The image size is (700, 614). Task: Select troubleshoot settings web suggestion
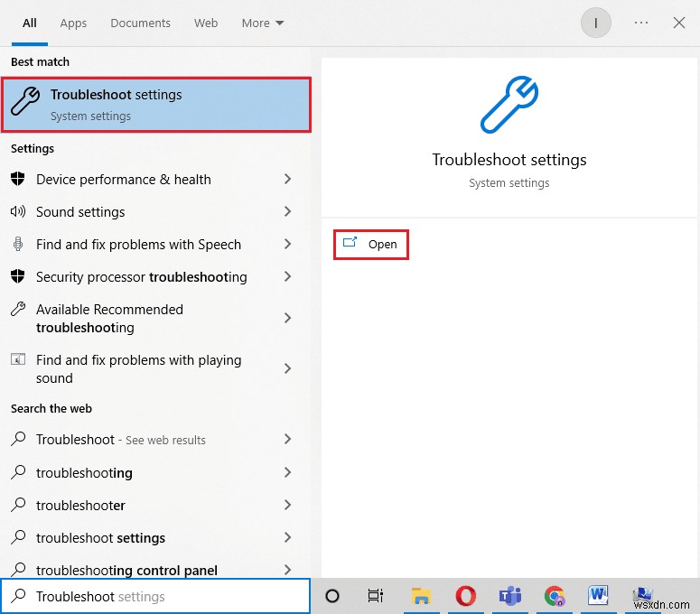click(155, 537)
